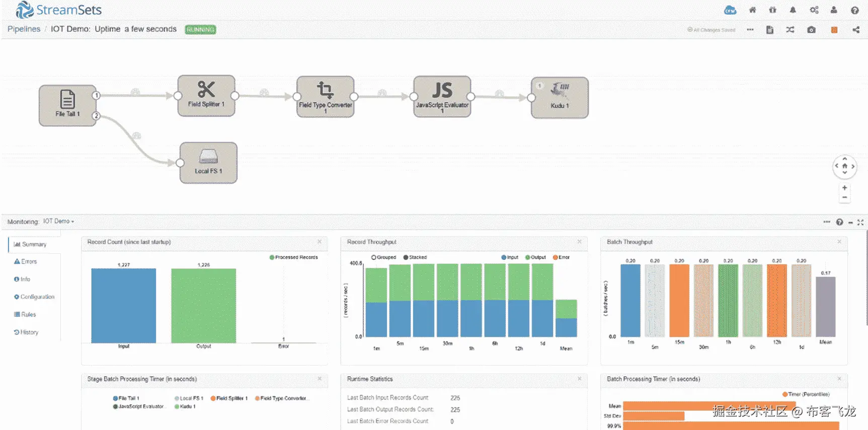868x430 pixels.
Task: Select the Field Type Converter 1 stage
Action: pos(326,97)
